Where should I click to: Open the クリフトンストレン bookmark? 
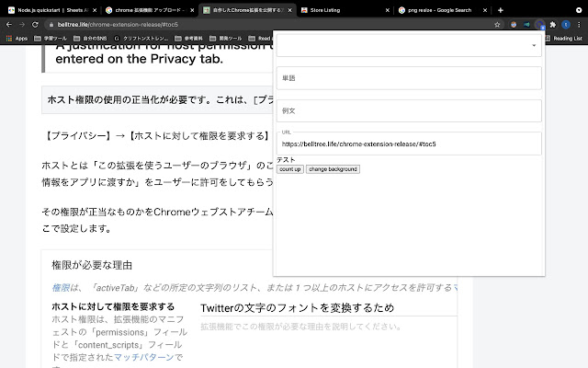click(x=141, y=39)
